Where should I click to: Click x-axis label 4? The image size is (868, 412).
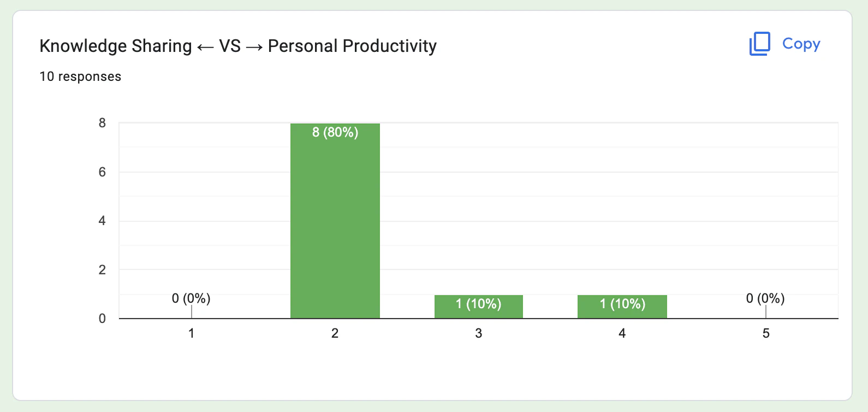622,333
